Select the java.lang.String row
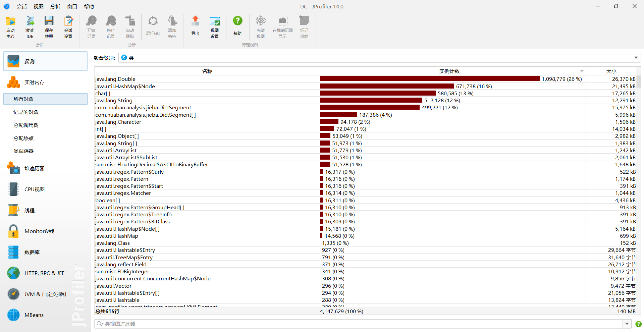644x332 pixels. pyautogui.click(x=365, y=100)
